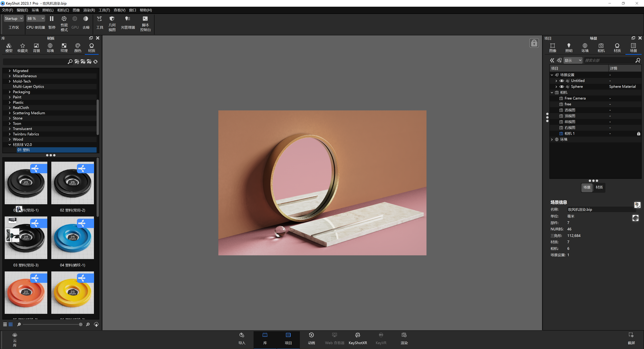Open the CPU usage 88 % dropdown
Viewport: 644px width, 349px height.
coord(36,18)
